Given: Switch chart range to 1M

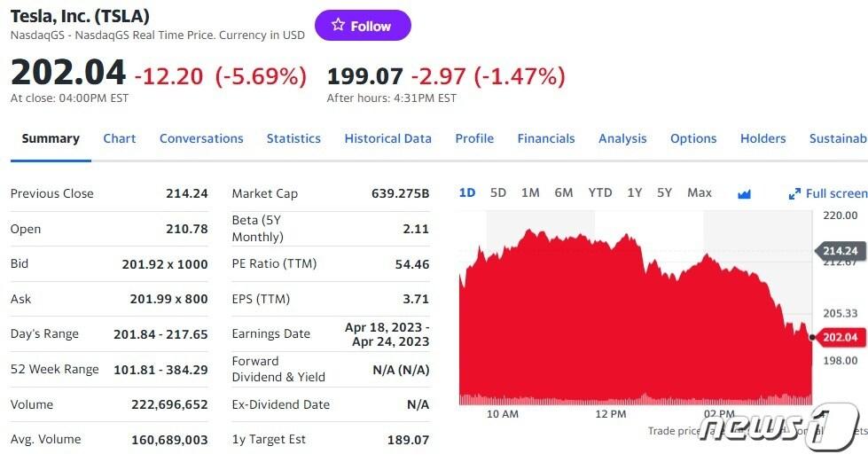Looking at the screenshot, I should click(530, 192).
